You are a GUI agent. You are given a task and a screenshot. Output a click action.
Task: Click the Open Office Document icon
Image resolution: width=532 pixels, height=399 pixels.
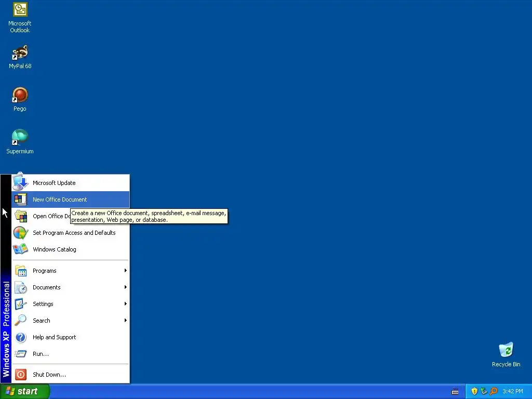coord(20,216)
